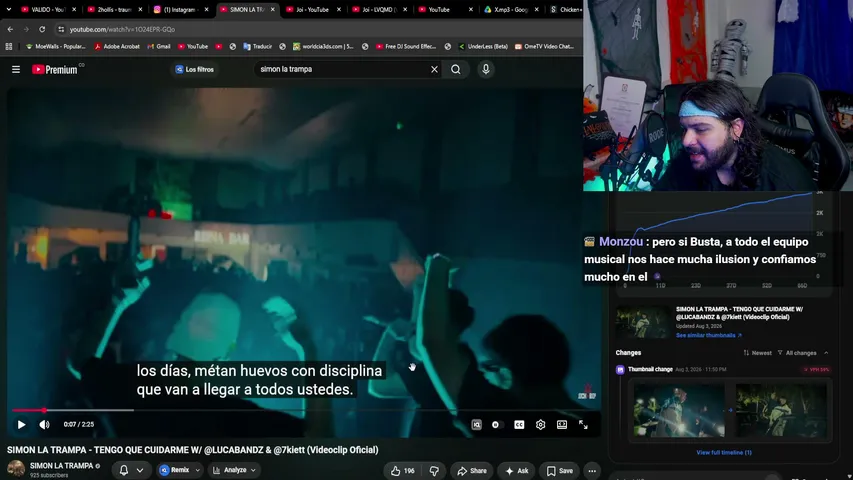Screen dimensions: 853x480
Task: Open the Los filtros button
Action: coord(195,70)
